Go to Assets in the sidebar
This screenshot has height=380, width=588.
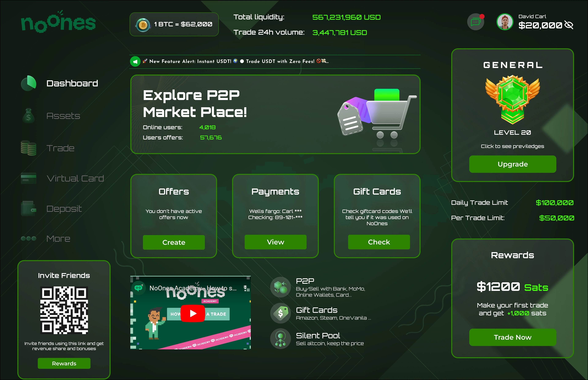pos(51,116)
